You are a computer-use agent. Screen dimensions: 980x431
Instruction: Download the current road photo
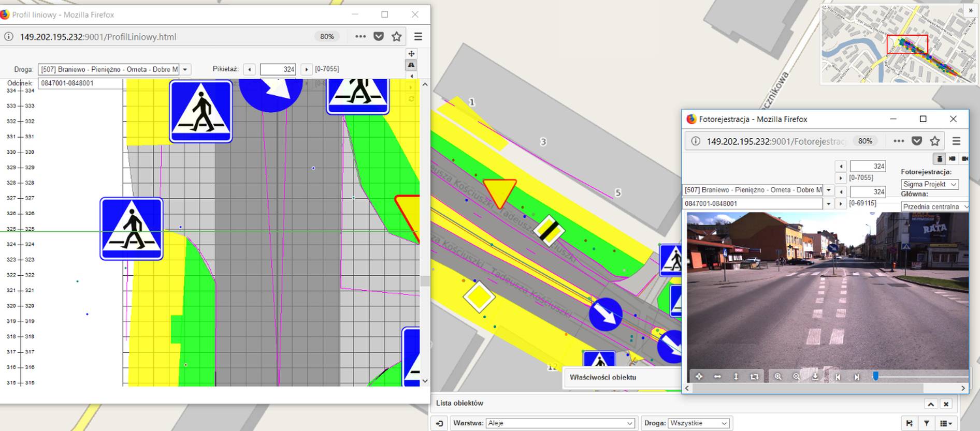pyautogui.click(x=815, y=377)
